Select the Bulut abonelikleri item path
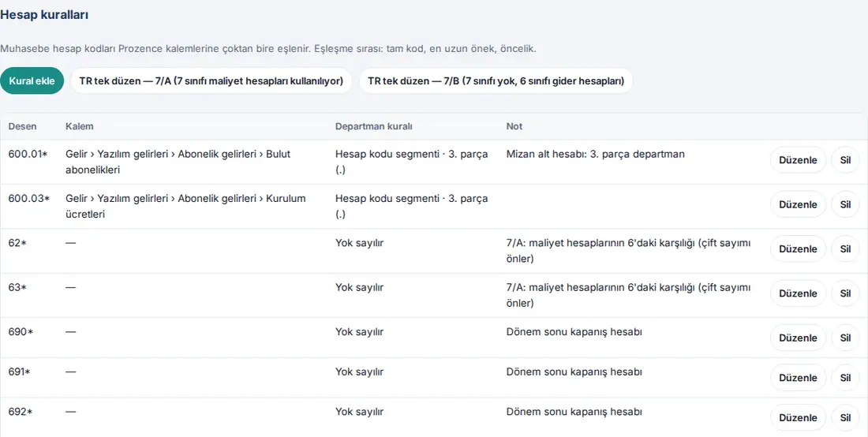Viewport: 868px width, 437px height. 178,162
